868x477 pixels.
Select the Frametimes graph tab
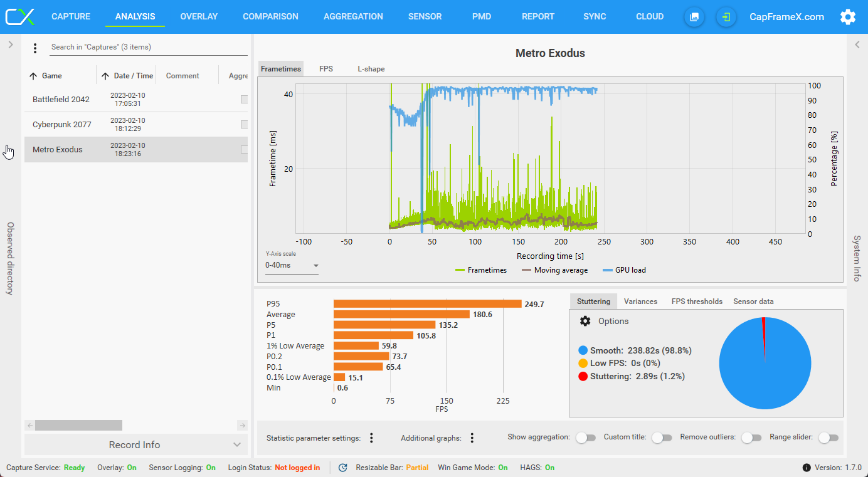click(x=281, y=69)
